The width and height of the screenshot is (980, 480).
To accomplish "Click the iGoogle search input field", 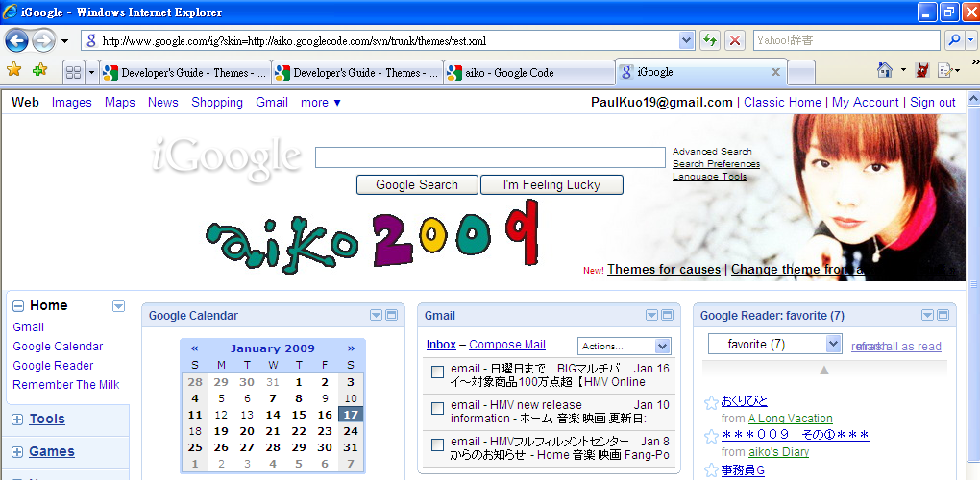I will click(490, 157).
